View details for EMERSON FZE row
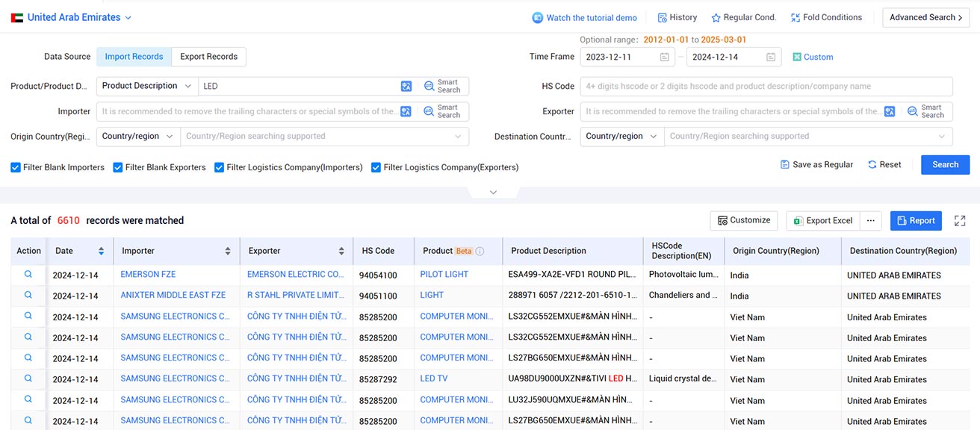This screenshot has width=980, height=430. [28, 275]
